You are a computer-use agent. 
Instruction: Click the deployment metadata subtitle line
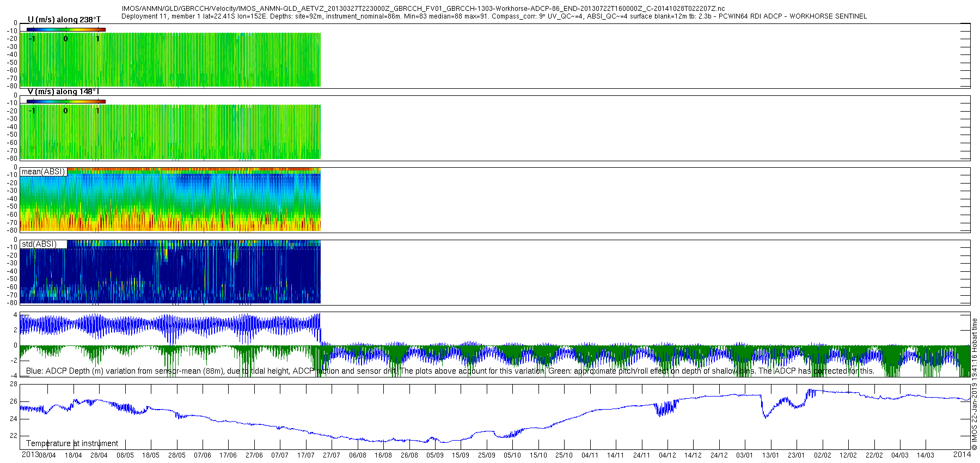[x=494, y=16]
